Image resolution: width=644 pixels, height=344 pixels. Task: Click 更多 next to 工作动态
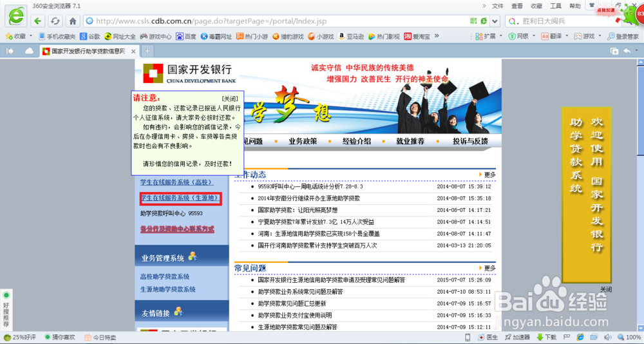489,175
